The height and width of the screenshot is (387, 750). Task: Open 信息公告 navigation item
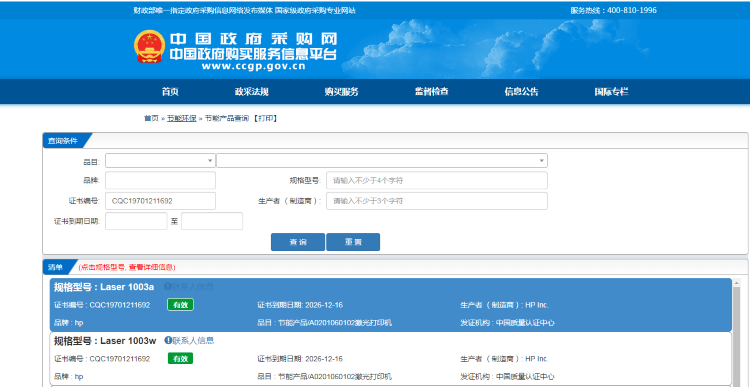coord(521,92)
